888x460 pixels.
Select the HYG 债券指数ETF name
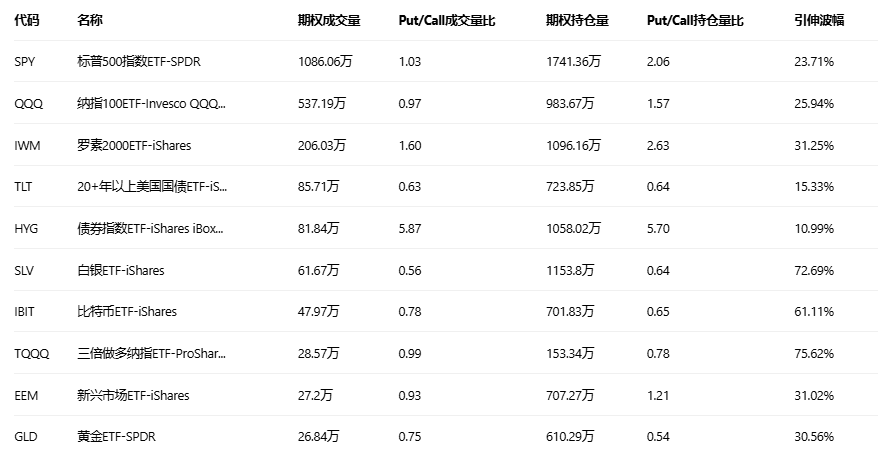coord(150,228)
